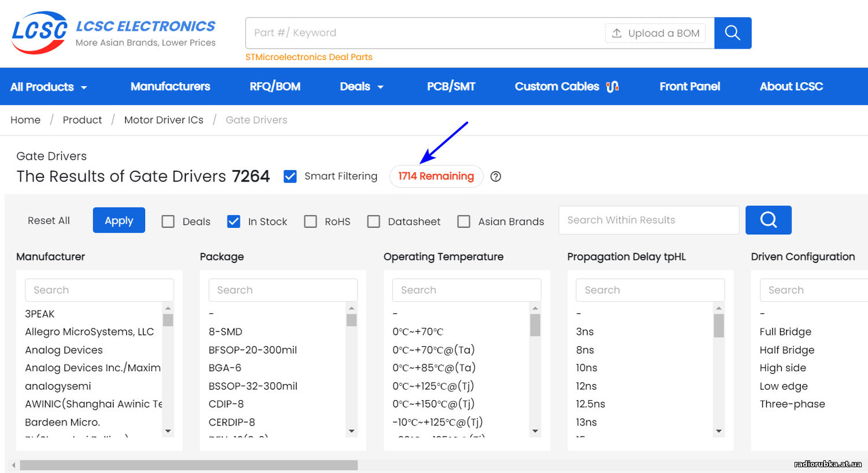The image size is (868, 473).
Task: Select the CDIP-8 package option
Action: tap(226, 404)
